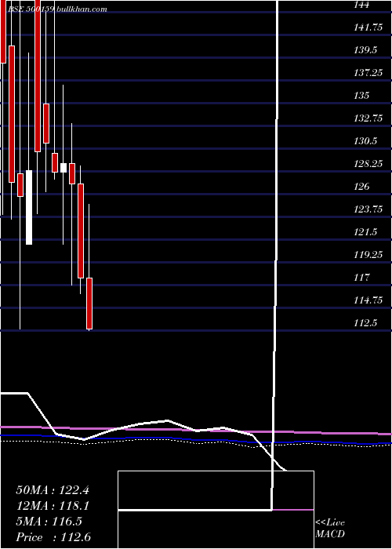The height and width of the screenshot is (549, 392).
Task: Click the 117 axis value
Action: pyautogui.click(x=361, y=278)
